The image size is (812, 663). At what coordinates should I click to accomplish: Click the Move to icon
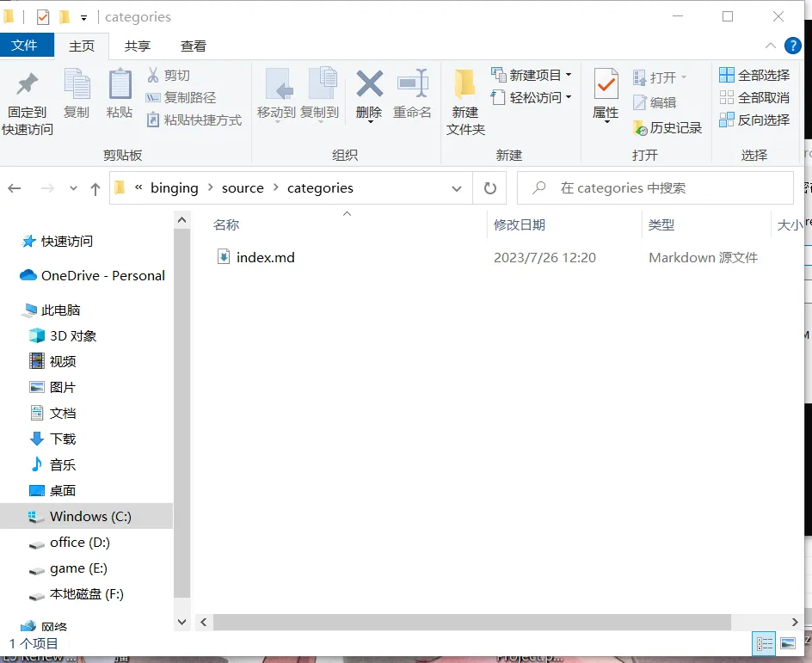[276, 86]
